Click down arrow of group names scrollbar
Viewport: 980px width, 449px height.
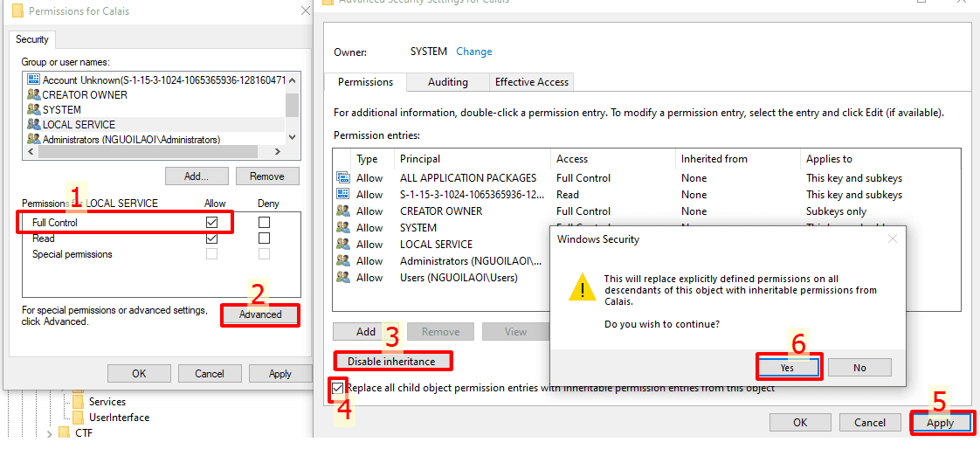(x=293, y=137)
